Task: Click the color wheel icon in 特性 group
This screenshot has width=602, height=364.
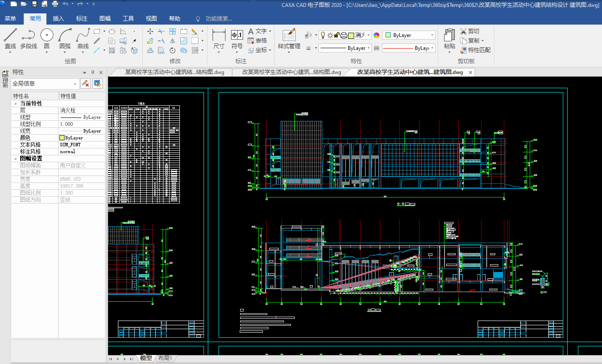Action: 377,35
